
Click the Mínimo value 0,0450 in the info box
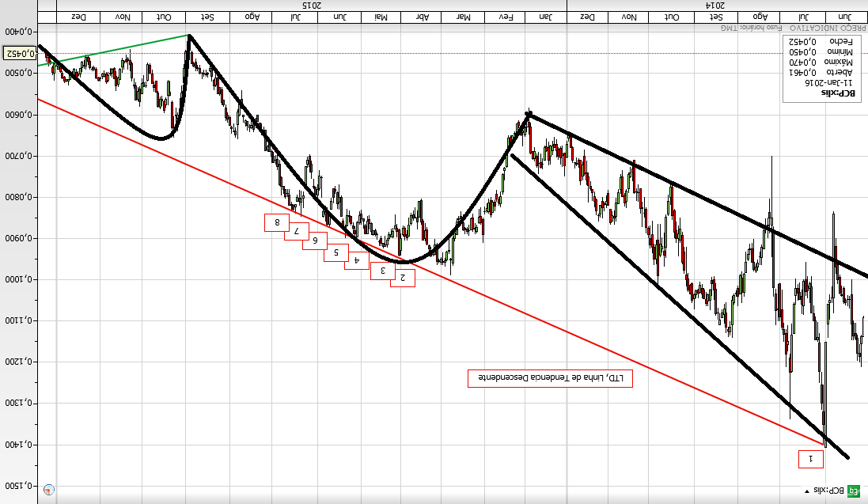[802, 52]
